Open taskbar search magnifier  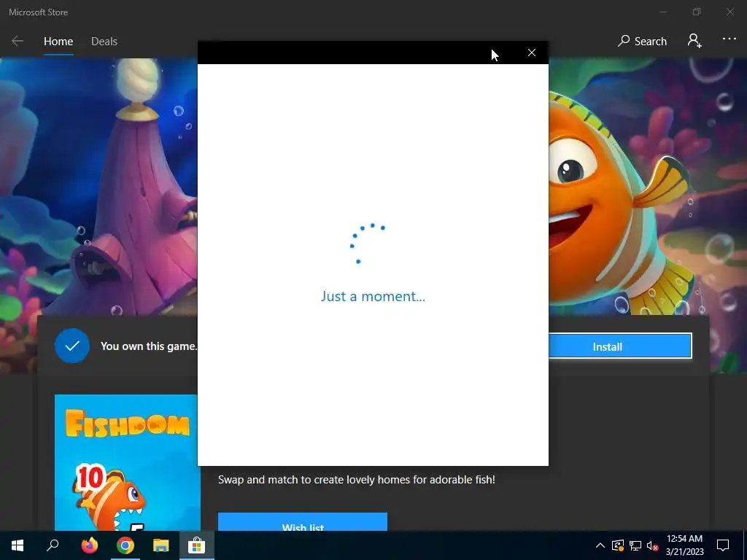[x=53, y=545]
